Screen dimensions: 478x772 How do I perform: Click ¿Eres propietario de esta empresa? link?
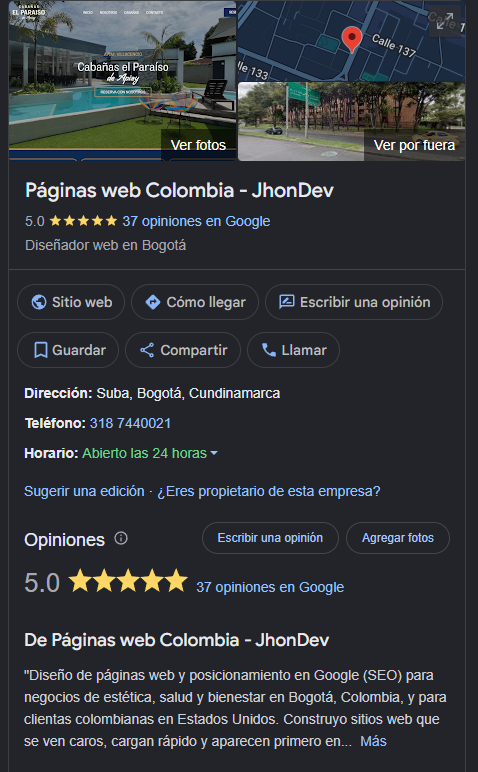point(268,491)
